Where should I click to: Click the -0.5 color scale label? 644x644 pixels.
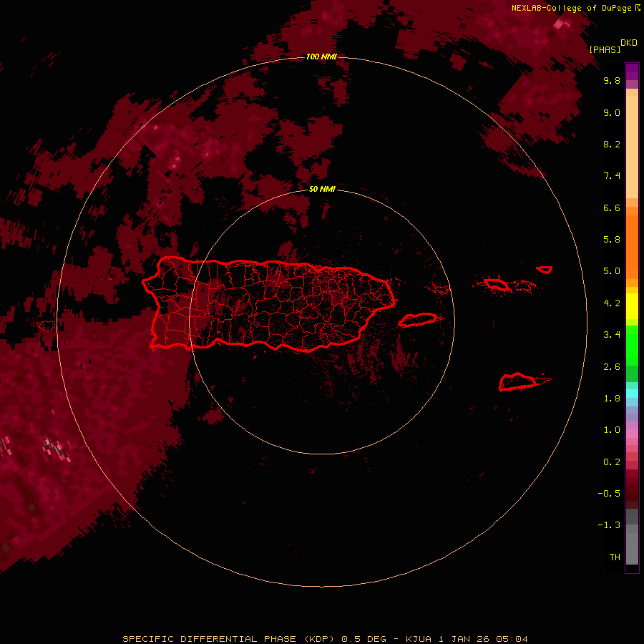click(609, 494)
